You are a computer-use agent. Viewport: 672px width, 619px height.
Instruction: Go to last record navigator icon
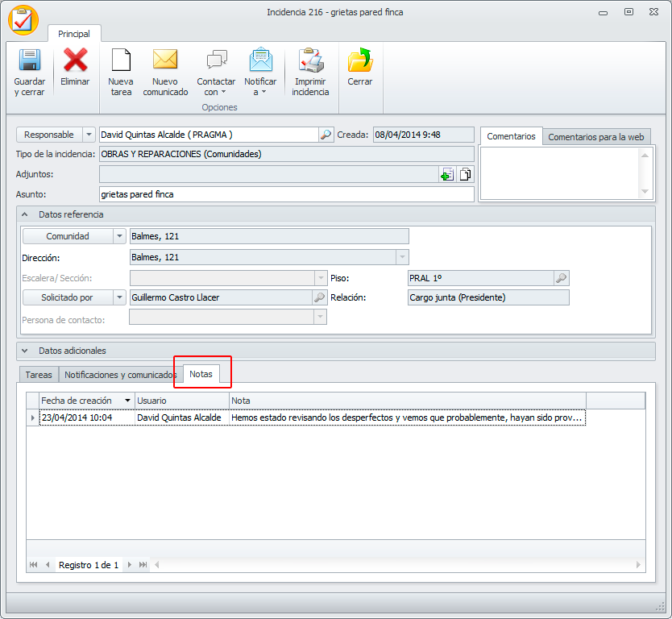coord(143,564)
